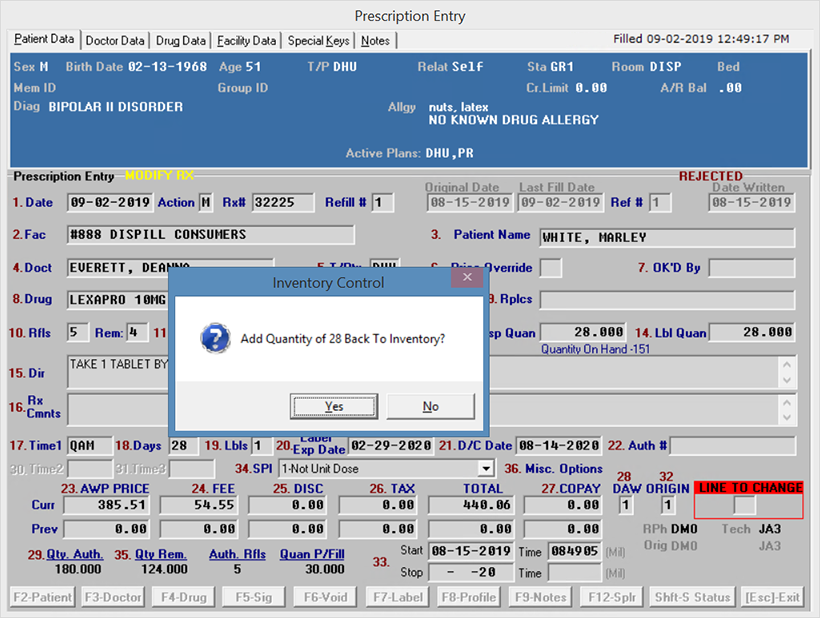The image size is (820, 618).
Task: Open the Drug Data tab
Action: tap(181, 41)
